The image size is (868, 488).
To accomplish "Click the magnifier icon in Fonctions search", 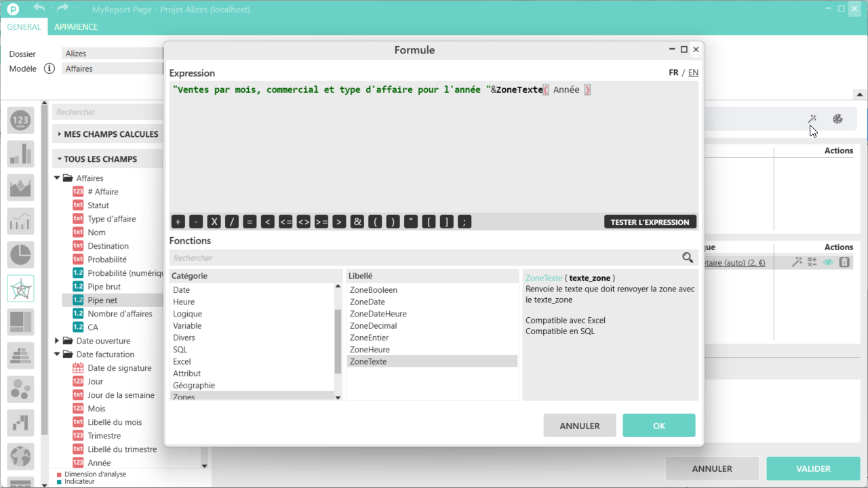I will point(688,258).
